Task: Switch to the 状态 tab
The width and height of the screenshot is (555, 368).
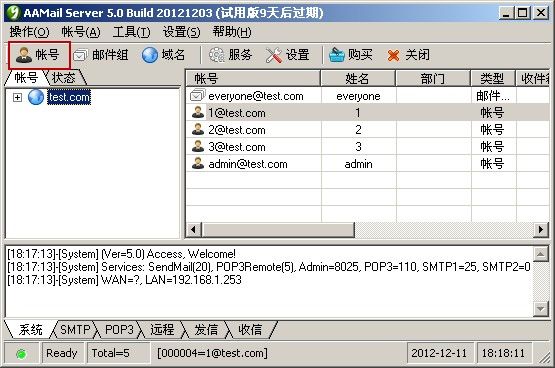Action: coord(64,77)
